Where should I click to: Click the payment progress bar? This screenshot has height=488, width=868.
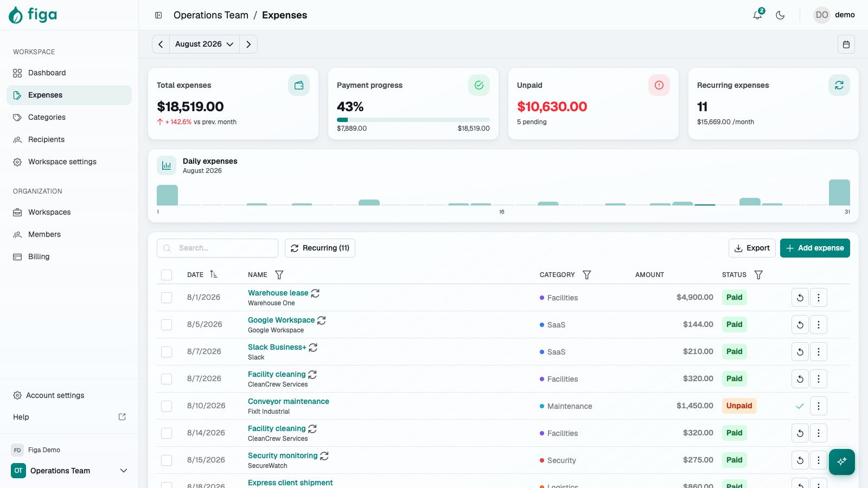[413, 120]
